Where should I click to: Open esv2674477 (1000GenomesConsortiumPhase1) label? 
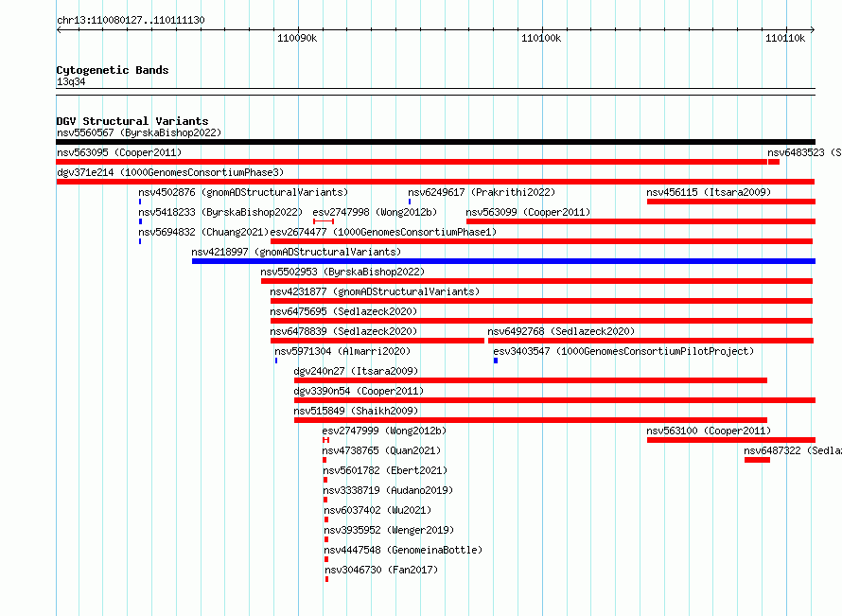coord(383,232)
